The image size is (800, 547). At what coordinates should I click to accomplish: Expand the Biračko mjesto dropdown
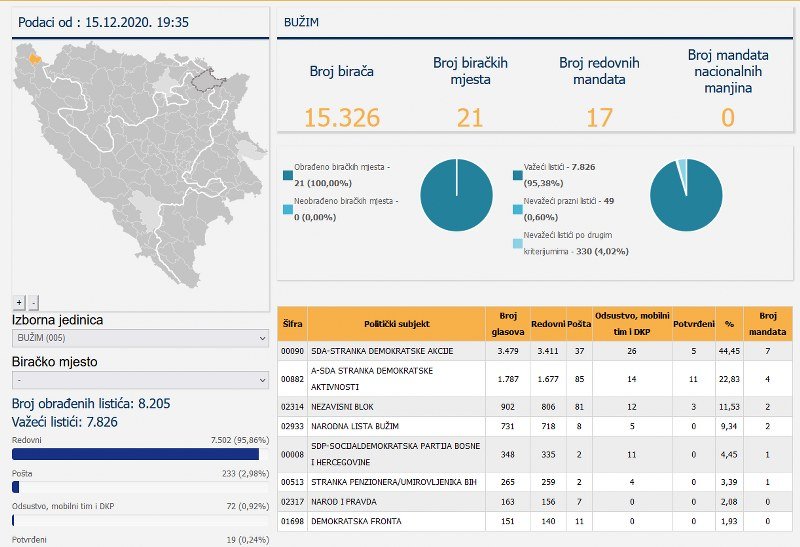[140, 380]
